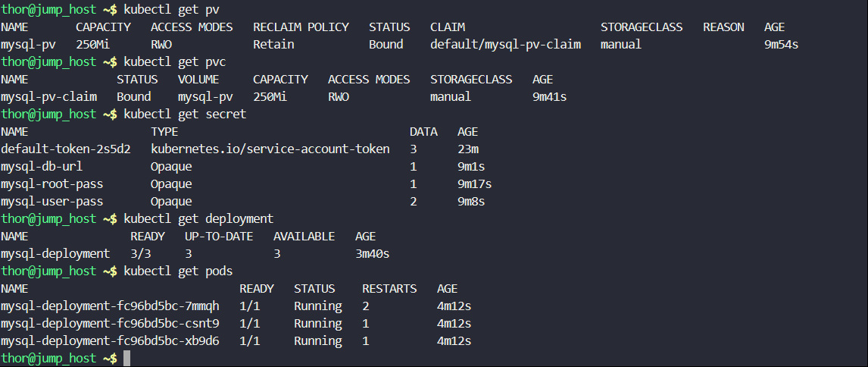Click the Retain reclaim policy value
The width and height of the screenshot is (868, 367).
click(273, 44)
